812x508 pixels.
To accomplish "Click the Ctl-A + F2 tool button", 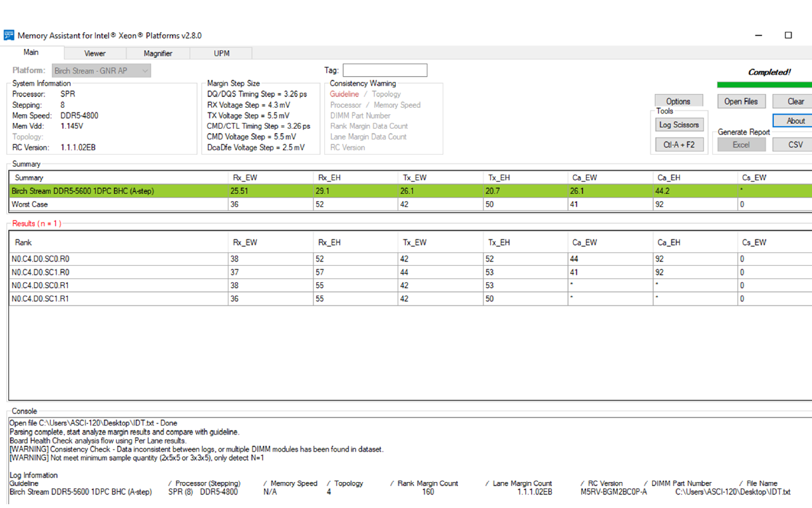I will [679, 145].
